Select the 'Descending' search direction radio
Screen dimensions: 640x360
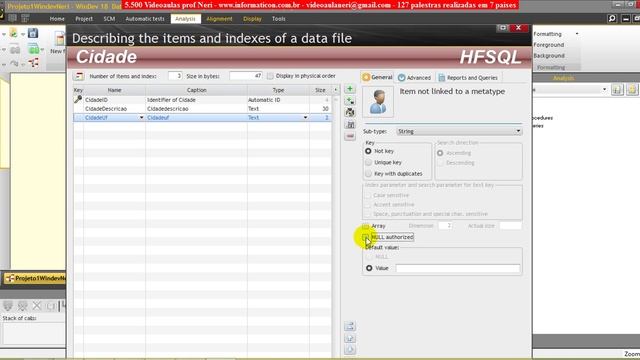click(x=440, y=163)
